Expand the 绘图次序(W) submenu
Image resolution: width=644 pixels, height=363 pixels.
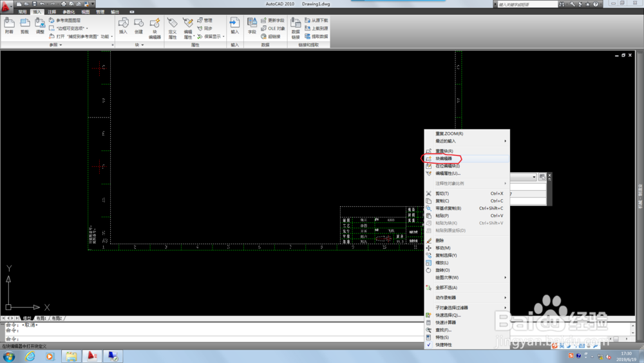[467, 277]
